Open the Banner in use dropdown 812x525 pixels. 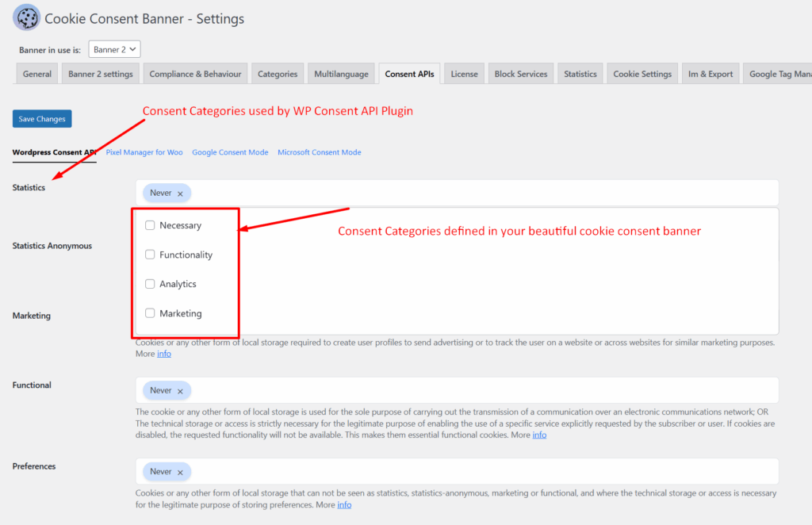click(114, 49)
